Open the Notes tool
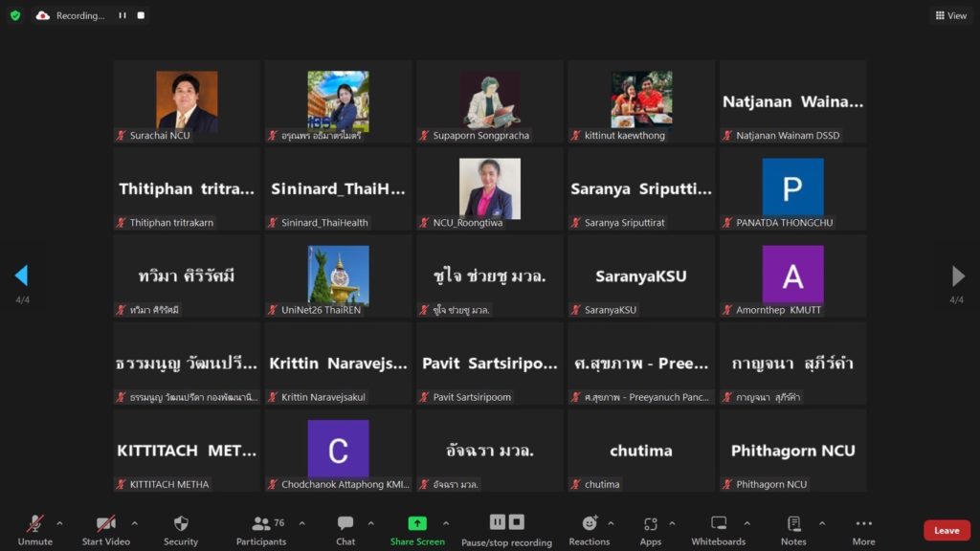The height and width of the screenshot is (551, 980). (793, 524)
